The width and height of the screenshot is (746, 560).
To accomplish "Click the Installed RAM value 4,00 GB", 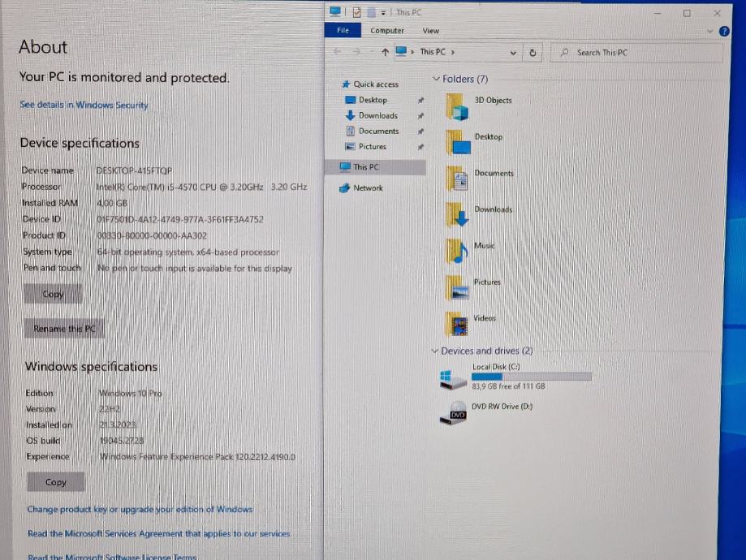I will click(112, 203).
